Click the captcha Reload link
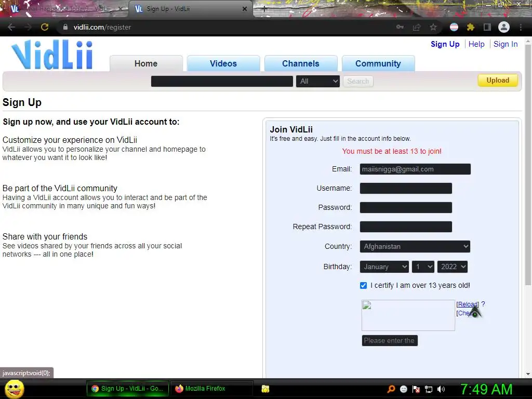This screenshot has width=532, height=399. pos(467,304)
